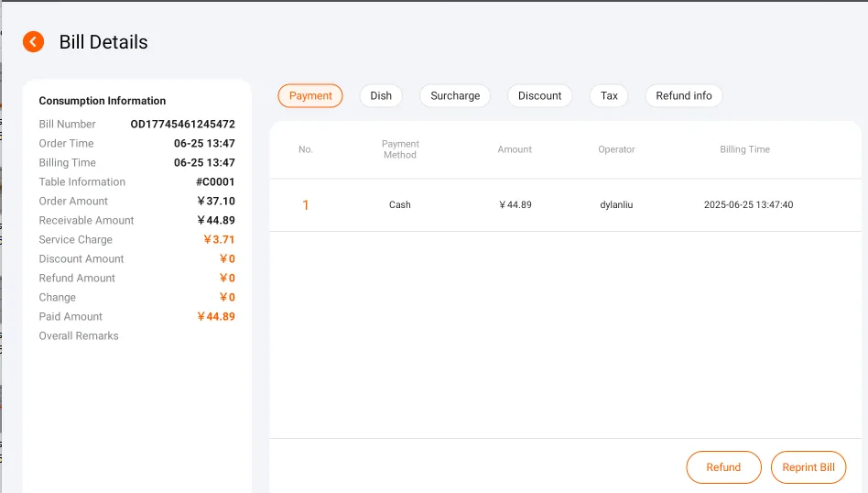Open the Surcharge tab

tap(455, 96)
